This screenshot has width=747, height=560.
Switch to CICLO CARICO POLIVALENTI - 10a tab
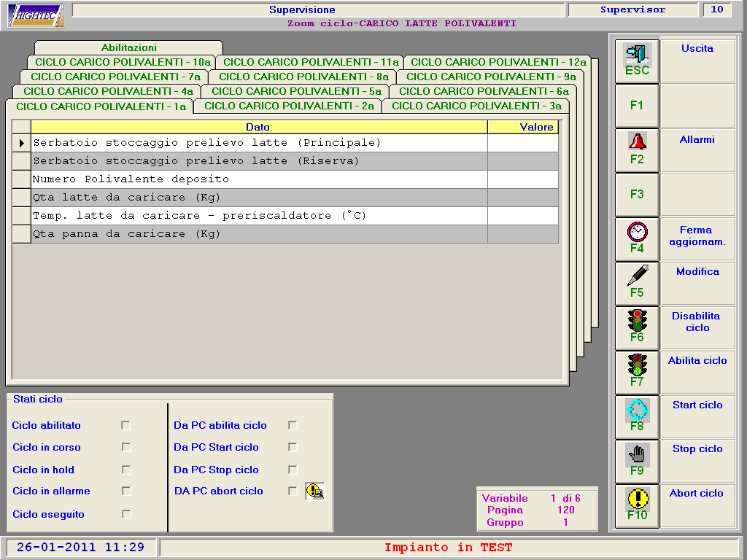click(123, 62)
